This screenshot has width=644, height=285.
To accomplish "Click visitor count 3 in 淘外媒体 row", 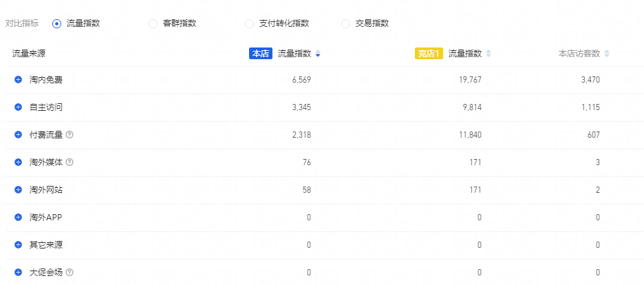I will coord(598,162).
